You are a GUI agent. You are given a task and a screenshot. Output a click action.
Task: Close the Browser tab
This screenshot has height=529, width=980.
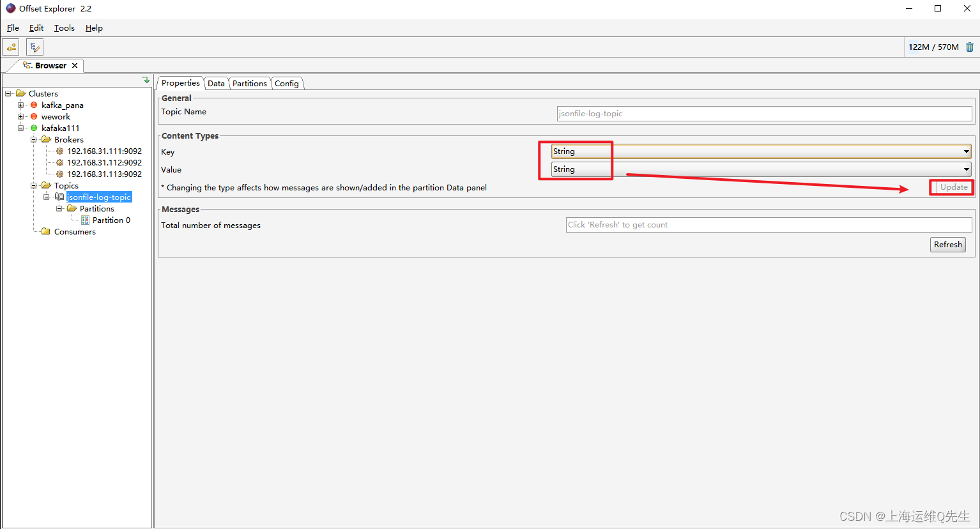coord(75,65)
